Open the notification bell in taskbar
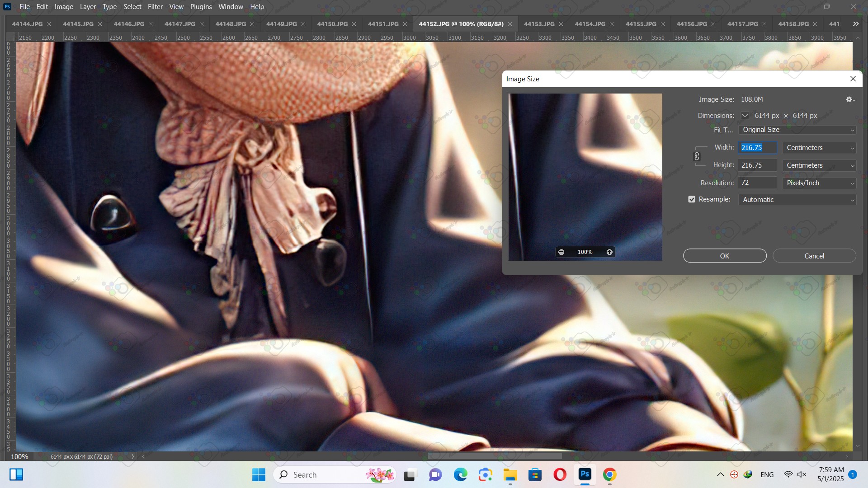This screenshot has height=488, width=868. click(x=853, y=474)
